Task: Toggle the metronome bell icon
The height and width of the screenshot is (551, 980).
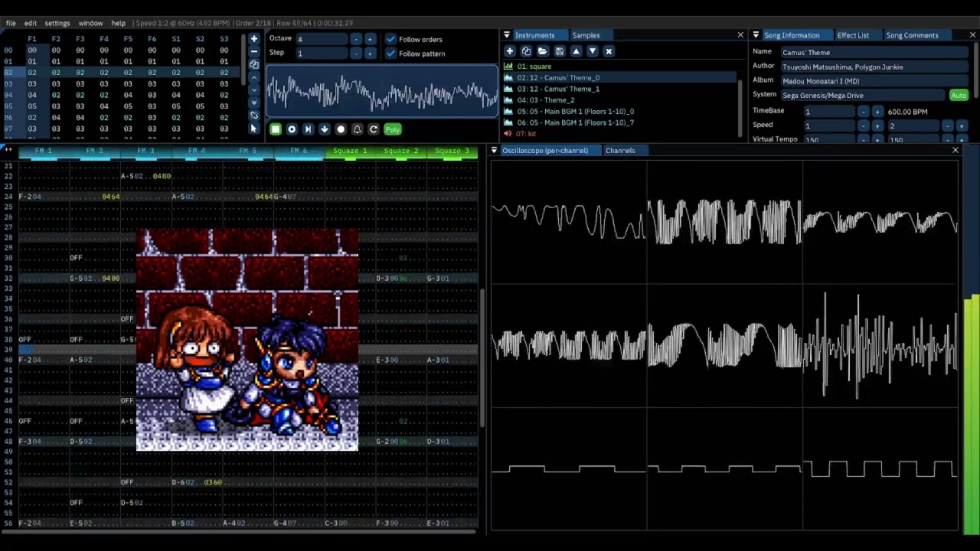Action: point(357,129)
